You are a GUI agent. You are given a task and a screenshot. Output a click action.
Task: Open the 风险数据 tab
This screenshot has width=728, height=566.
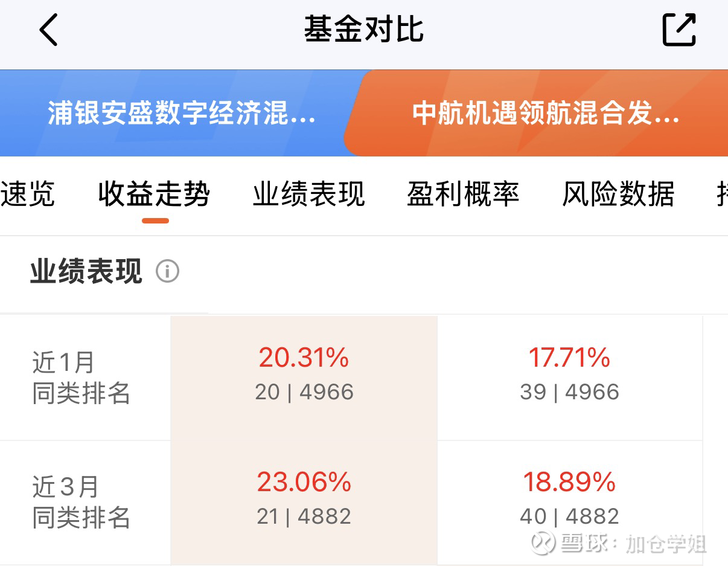(618, 195)
